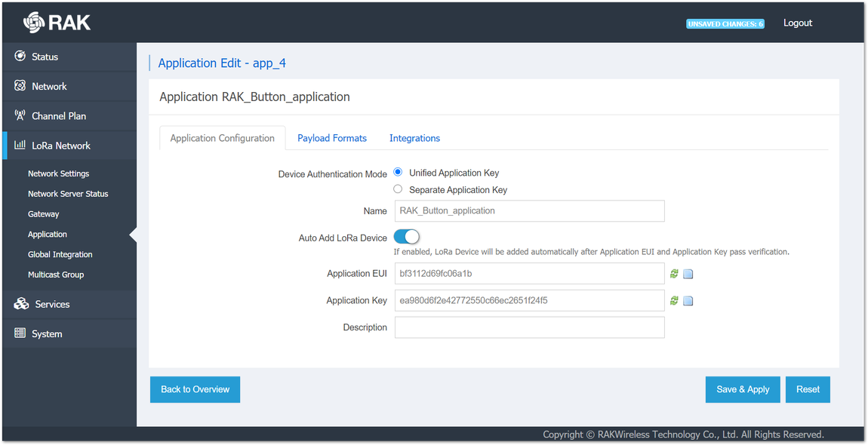This screenshot has height=445, width=868.
Task: Open Network Server Status page
Action: pos(68,194)
